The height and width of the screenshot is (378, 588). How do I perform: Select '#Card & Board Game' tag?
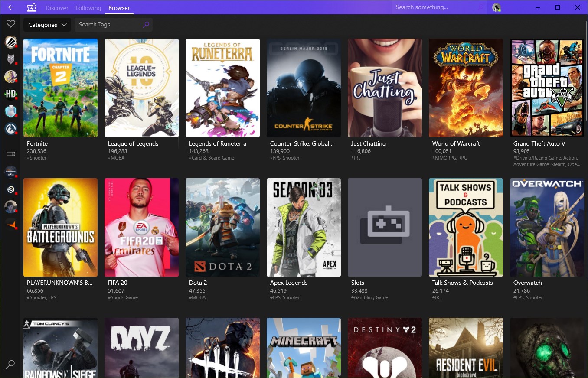pos(212,158)
